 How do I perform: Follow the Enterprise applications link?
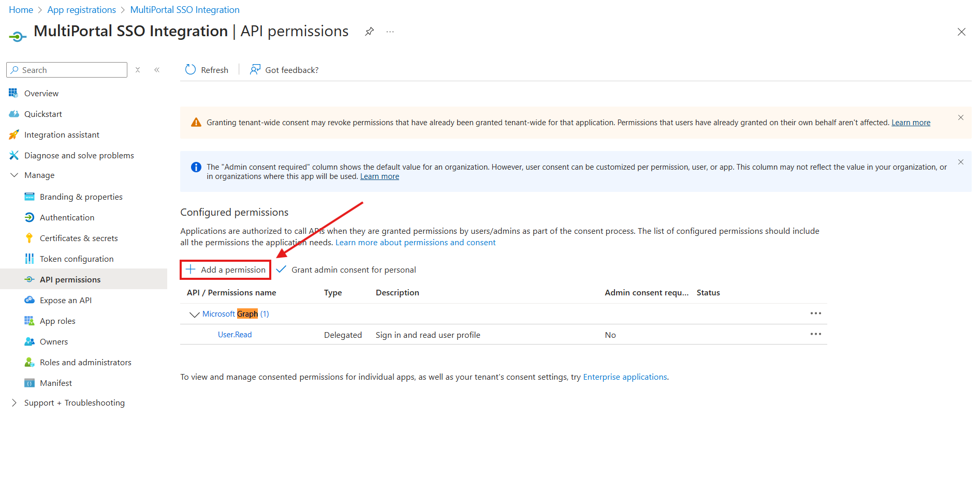tap(625, 377)
